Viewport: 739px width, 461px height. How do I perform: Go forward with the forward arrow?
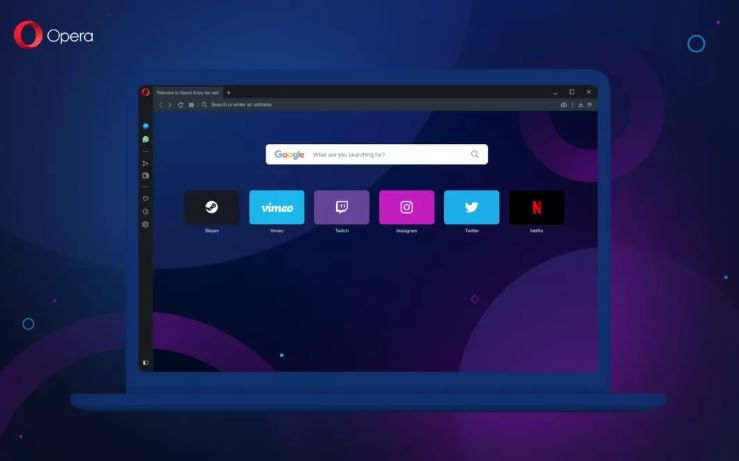(x=170, y=105)
